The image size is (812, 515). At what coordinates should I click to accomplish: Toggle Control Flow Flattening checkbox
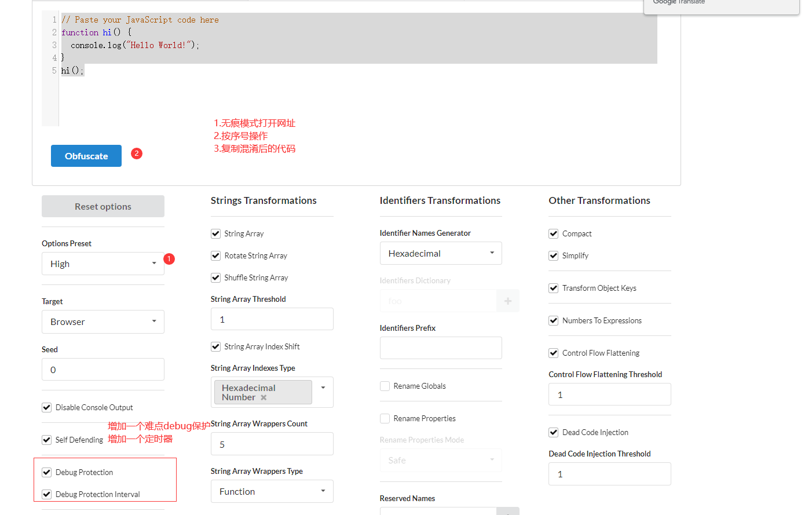[x=554, y=353]
